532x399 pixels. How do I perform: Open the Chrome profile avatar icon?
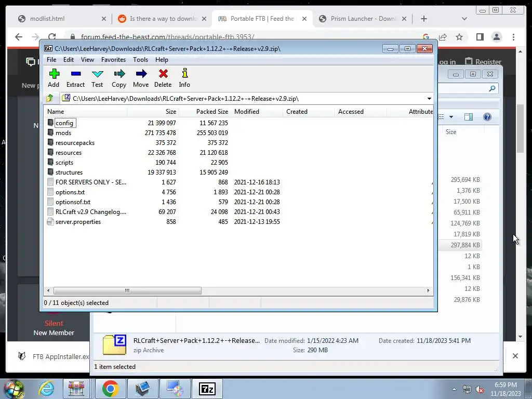(496, 37)
